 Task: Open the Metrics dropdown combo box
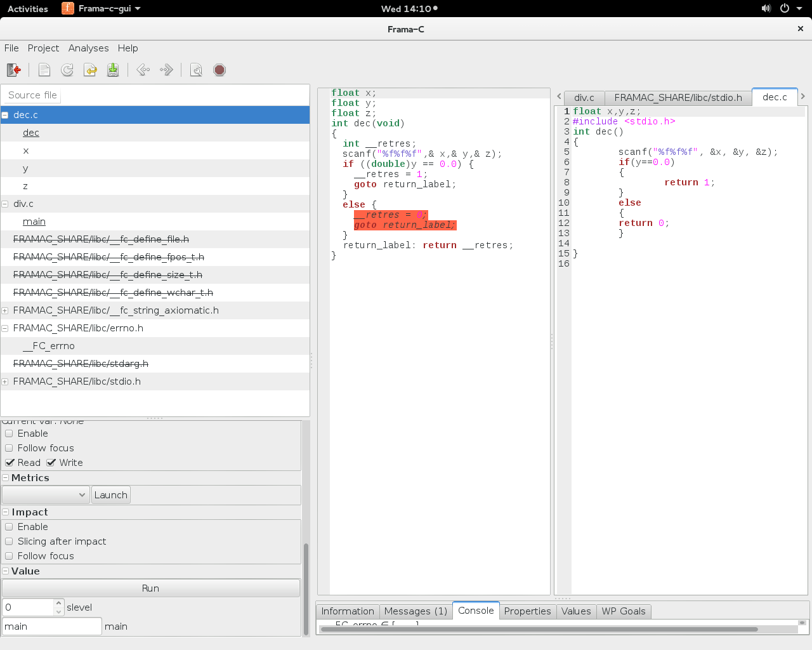coord(46,495)
